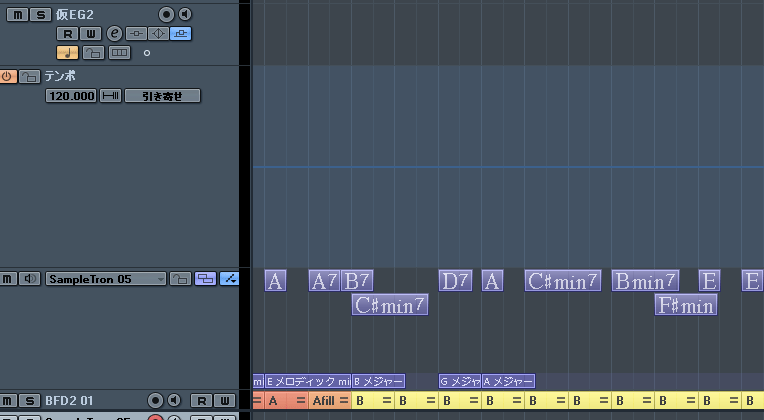Image resolution: width=764 pixels, height=420 pixels.
Task: Lock the テンポ track
Action: point(30,76)
